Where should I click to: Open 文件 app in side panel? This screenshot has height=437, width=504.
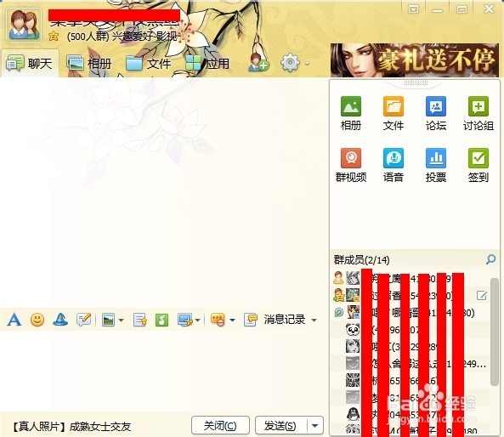[394, 113]
